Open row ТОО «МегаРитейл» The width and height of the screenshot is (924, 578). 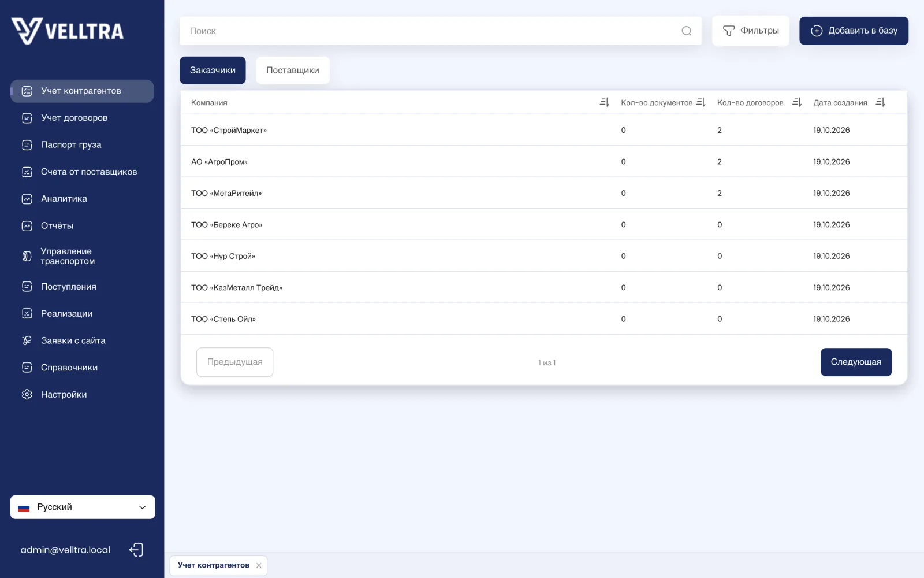[543, 193]
